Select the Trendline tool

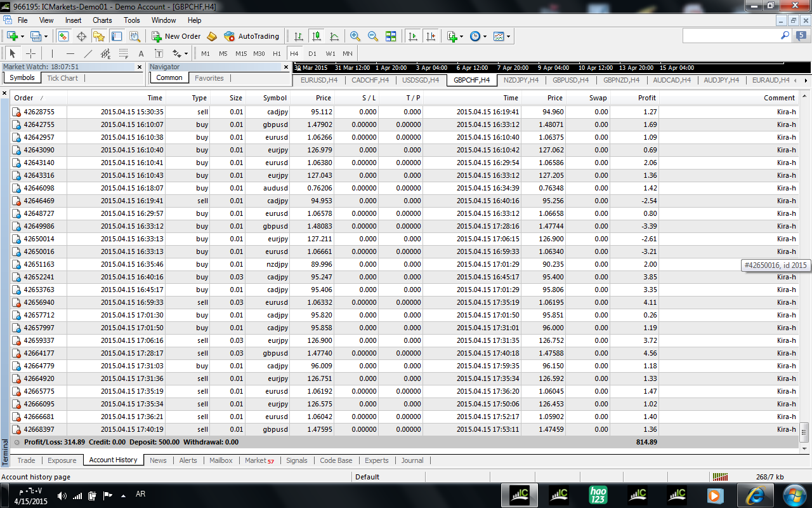[88, 53]
